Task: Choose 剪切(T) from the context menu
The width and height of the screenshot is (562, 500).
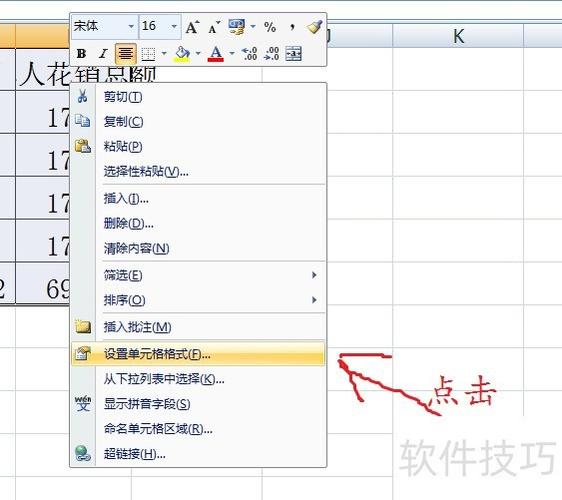Action: [199, 97]
